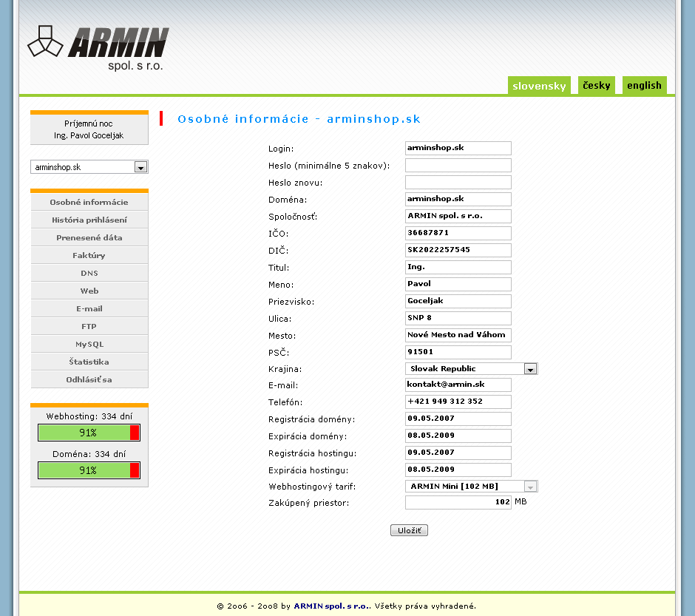Click the Doména: 334 dní label
Viewport: 695px width, 616px height.
pyautogui.click(x=89, y=454)
